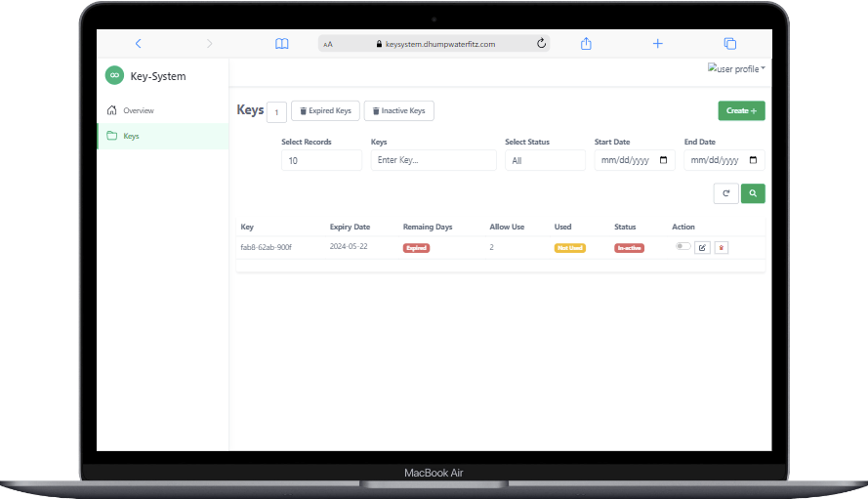
Task: Open the Select Status dropdown
Action: click(x=544, y=160)
